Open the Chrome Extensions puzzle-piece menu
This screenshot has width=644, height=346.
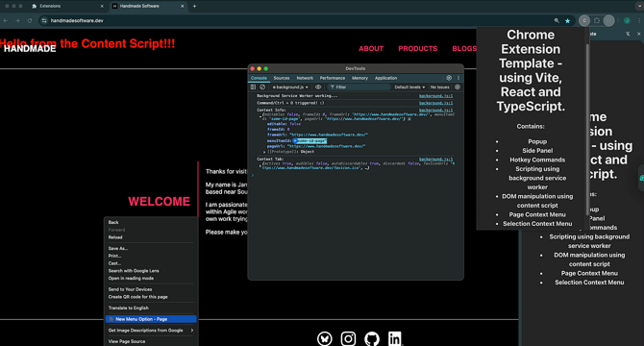point(597,20)
